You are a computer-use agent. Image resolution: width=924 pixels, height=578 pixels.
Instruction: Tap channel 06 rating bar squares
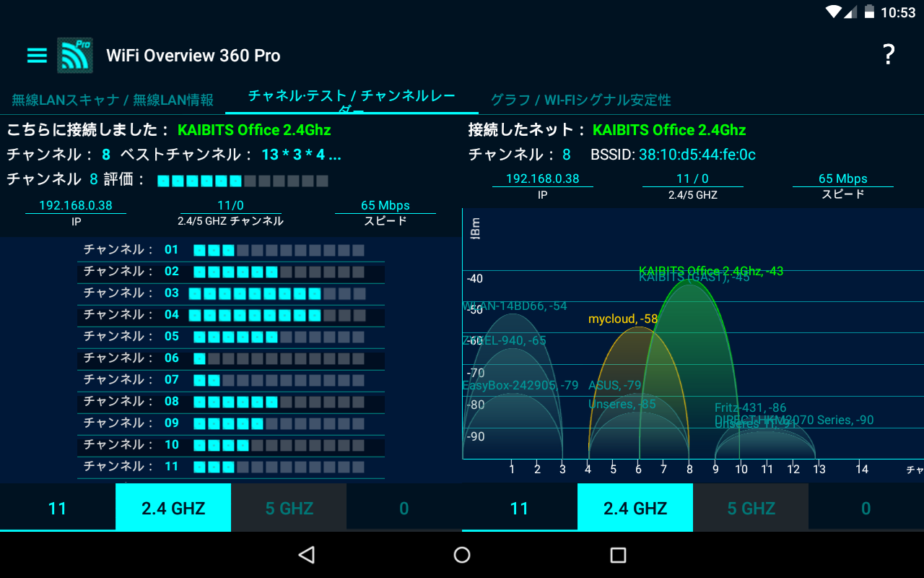(x=279, y=358)
